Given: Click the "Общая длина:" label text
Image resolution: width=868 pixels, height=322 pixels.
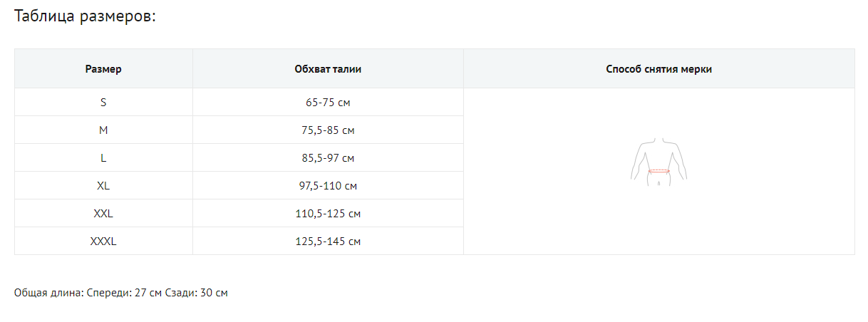Looking at the screenshot, I should pyautogui.click(x=48, y=293).
